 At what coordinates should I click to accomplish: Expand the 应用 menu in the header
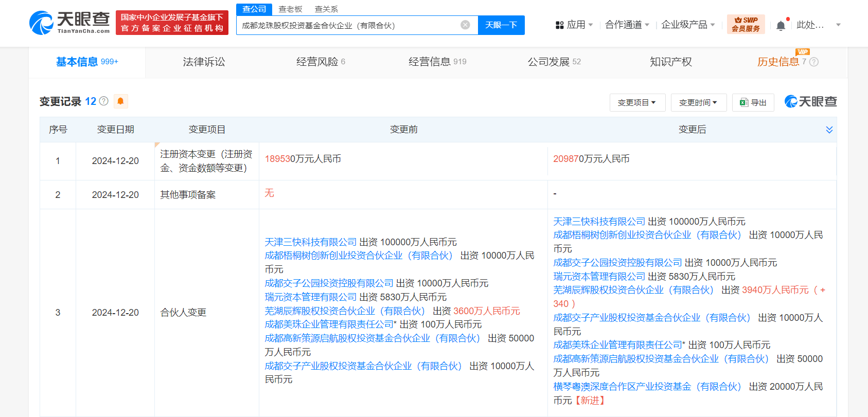tap(574, 25)
